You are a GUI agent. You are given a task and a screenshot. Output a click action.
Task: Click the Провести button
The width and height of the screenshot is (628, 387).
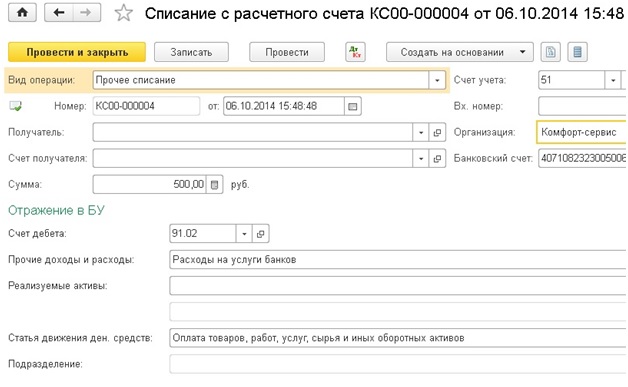click(x=287, y=52)
